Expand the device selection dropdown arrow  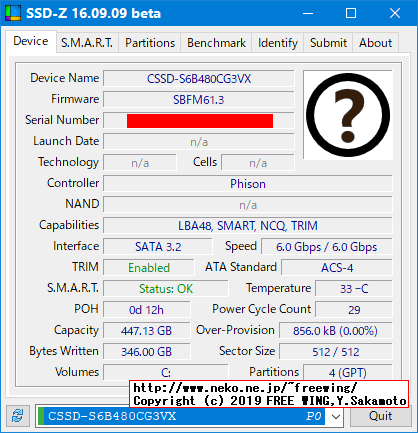tap(336, 416)
